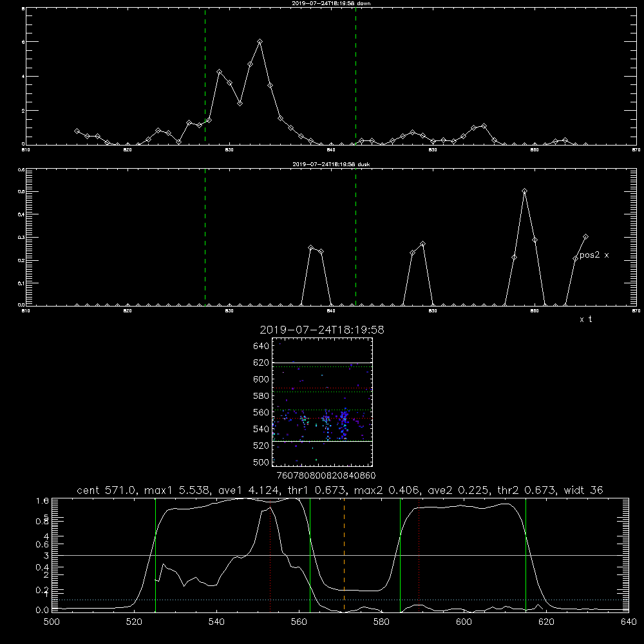644x644 pixels.
Task: Click the '600' x-axis label of bottom plot
Action: tap(464, 622)
